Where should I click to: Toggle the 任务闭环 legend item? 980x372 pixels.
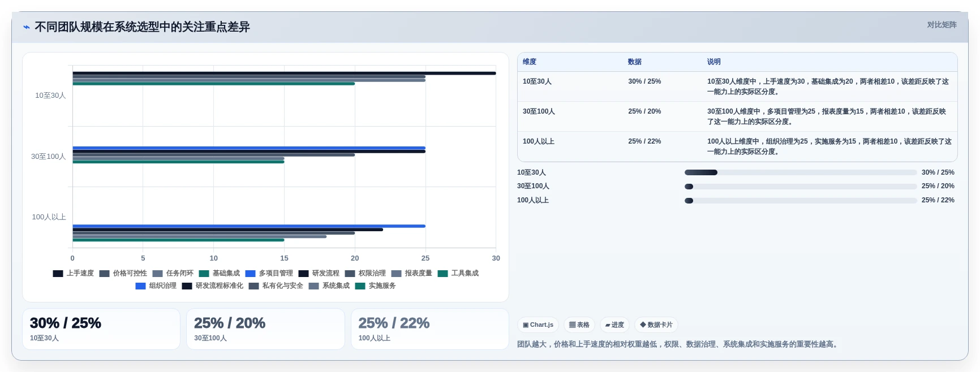[x=173, y=274]
